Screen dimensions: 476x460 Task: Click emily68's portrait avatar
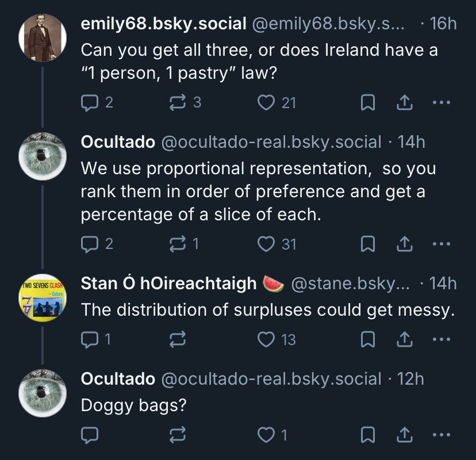pyautogui.click(x=42, y=38)
